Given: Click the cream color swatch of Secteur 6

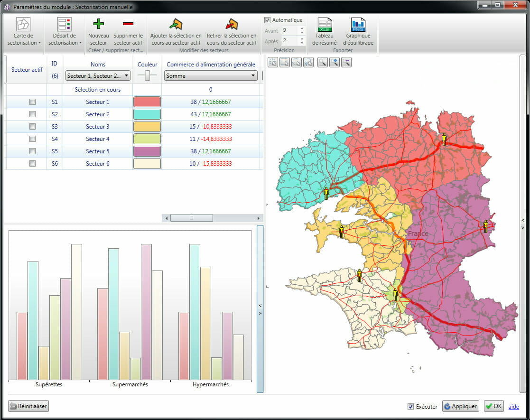Looking at the screenshot, I should click(x=147, y=164).
